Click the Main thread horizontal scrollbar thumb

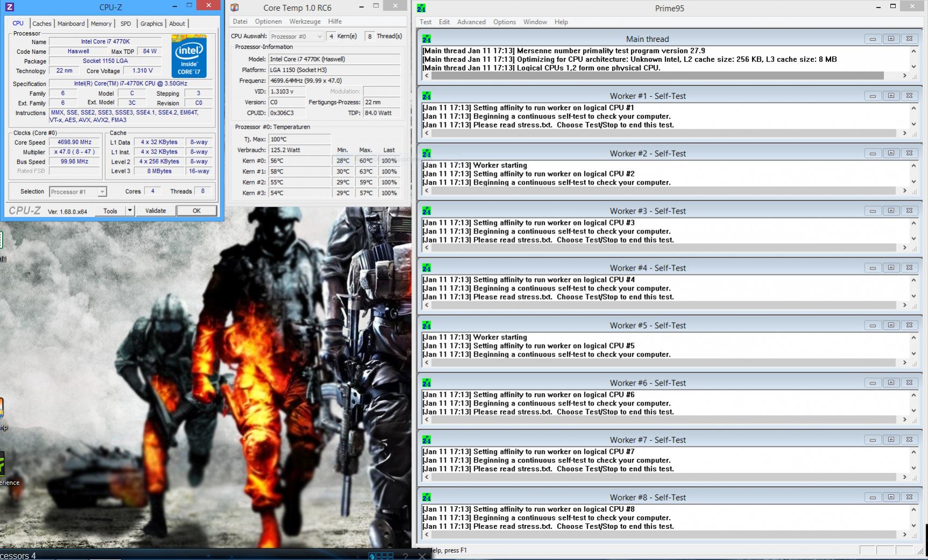657,76
